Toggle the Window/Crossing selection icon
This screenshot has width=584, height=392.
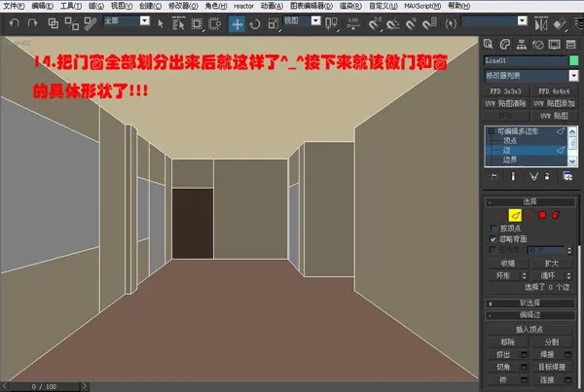point(214,23)
